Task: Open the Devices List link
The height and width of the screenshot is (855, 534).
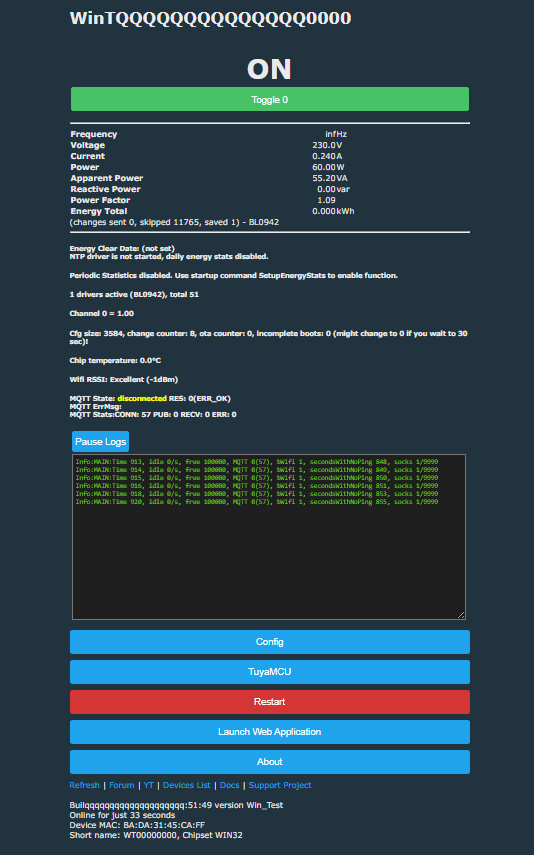Action: pyautogui.click(x=187, y=785)
